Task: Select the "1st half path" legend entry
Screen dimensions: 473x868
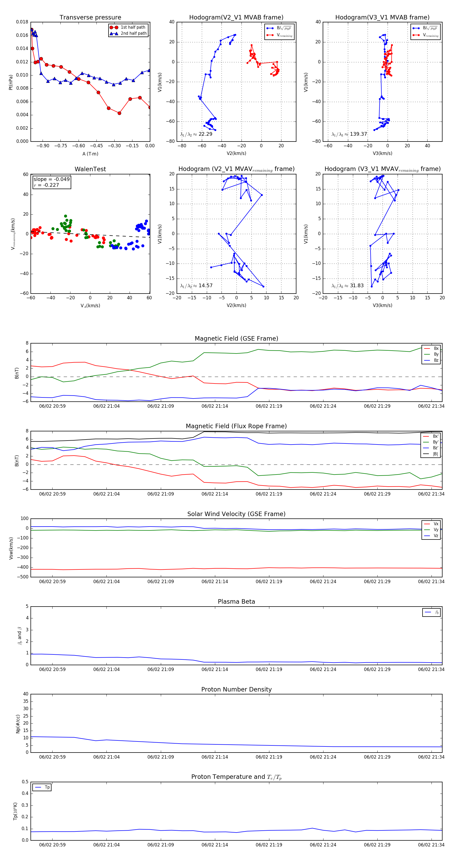Action: 128,27
